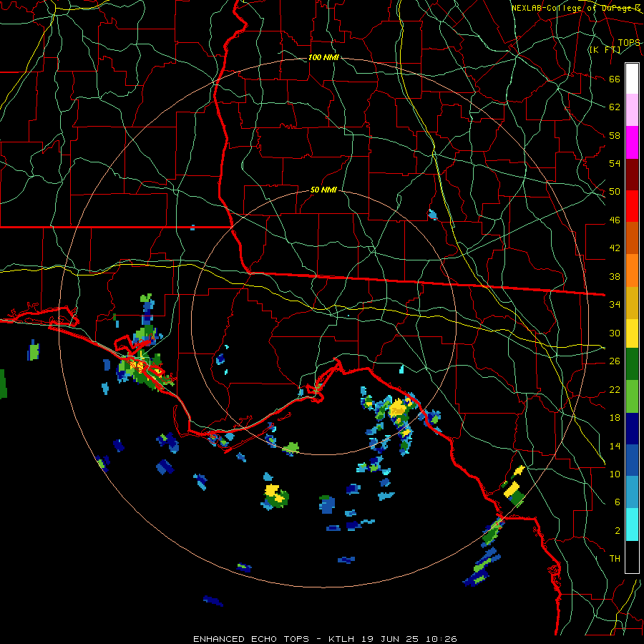Select the bright red legend swatch
This screenshot has width=644, height=644.
coord(632,206)
